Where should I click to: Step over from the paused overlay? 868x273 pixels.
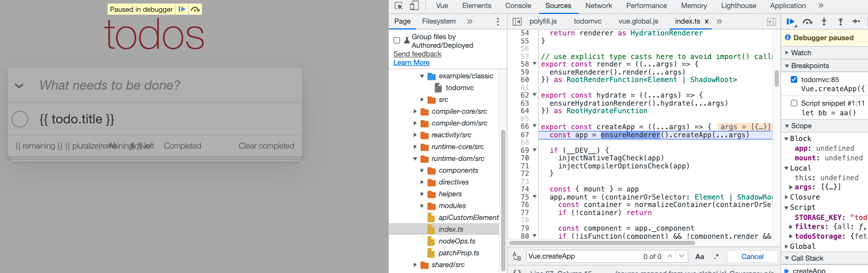click(x=195, y=9)
